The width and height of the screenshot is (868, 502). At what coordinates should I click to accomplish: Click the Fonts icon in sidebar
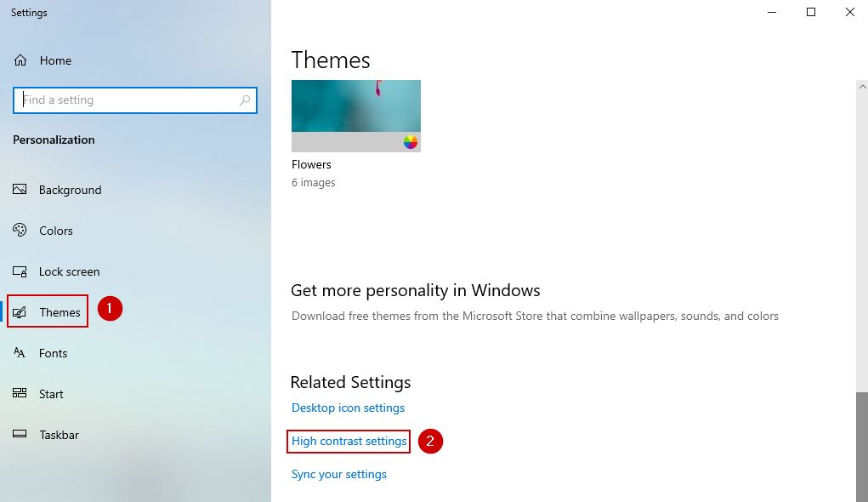click(20, 353)
